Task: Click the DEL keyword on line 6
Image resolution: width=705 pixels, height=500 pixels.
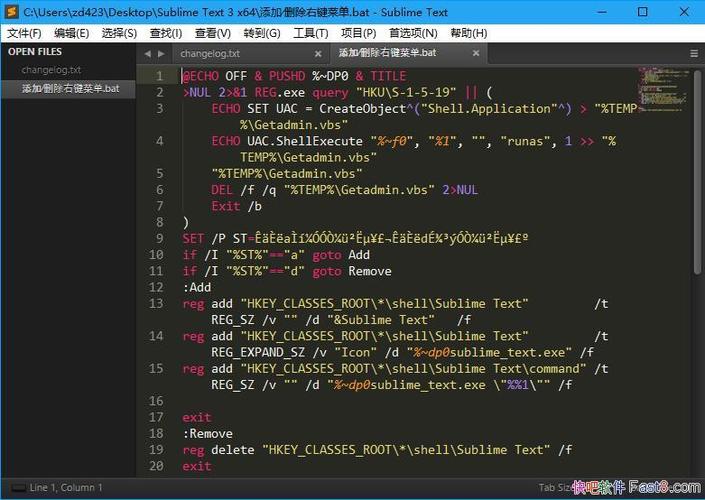Action: 222,190
